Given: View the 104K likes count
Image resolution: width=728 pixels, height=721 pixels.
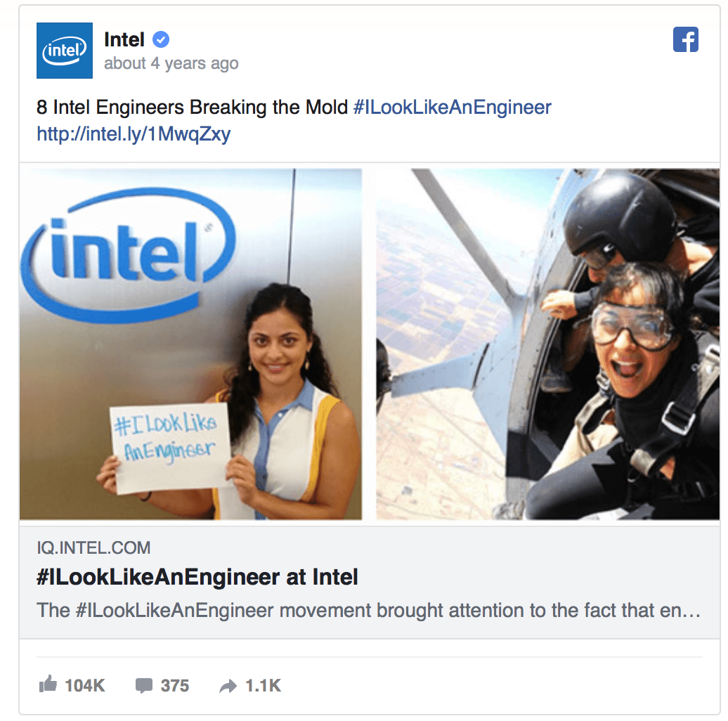Looking at the screenshot, I should [85, 686].
